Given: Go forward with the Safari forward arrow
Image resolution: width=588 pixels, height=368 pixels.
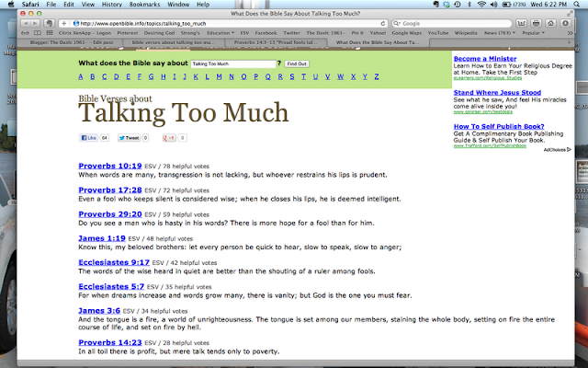Looking at the screenshot, I should [35, 23].
